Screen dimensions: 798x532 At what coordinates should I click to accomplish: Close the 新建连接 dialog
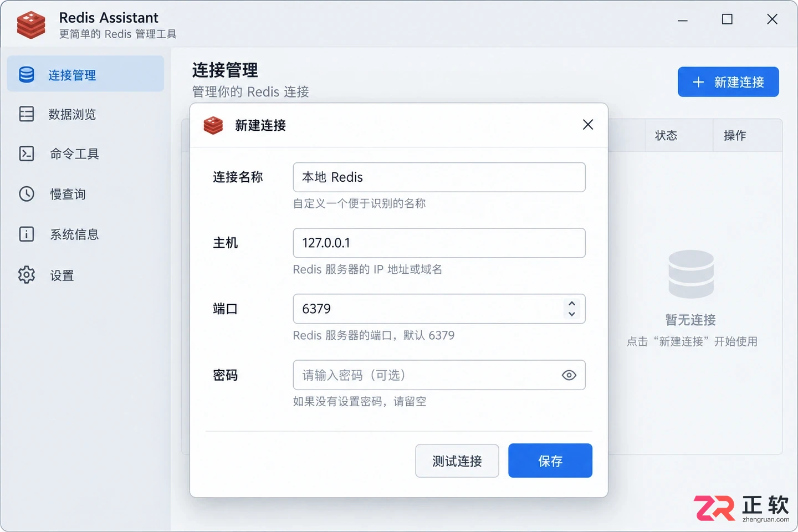588,125
